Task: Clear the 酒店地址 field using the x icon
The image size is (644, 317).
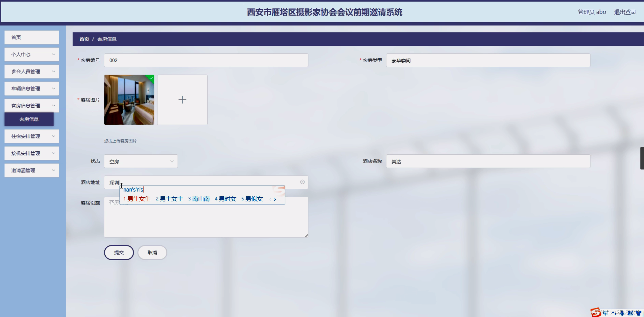Action: pyautogui.click(x=302, y=182)
